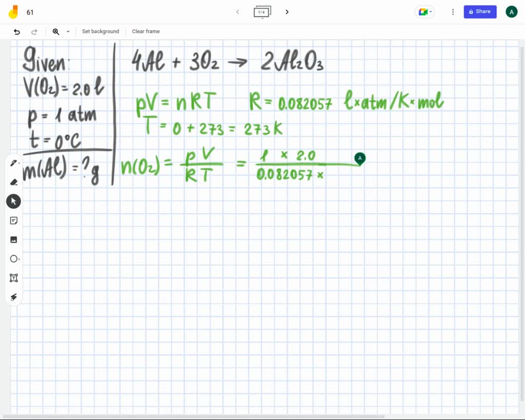The image size is (525, 420).
Task: Expand the frame bar showing 1/4
Action: pyautogui.click(x=262, y=12)
